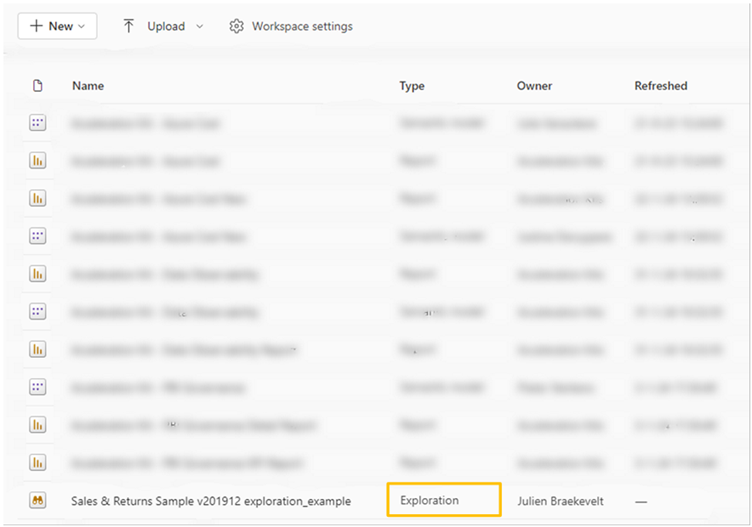Open Workspace settings
This screenshot has width=752, height=527.
[x=301, y=26]
